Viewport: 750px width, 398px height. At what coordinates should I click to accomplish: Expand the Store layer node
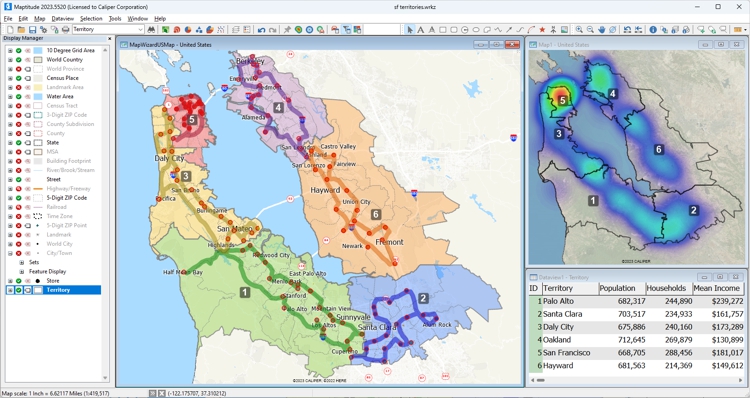tap(10, 281)
